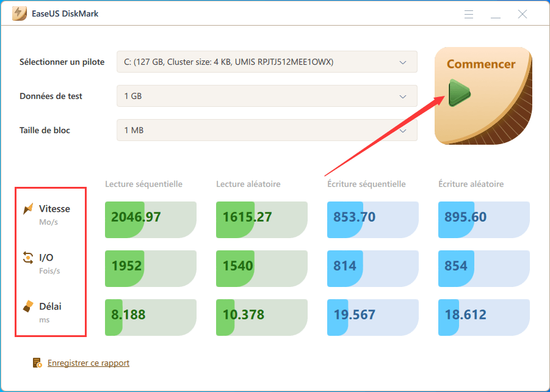Select the 10.378 delay value

262,318
